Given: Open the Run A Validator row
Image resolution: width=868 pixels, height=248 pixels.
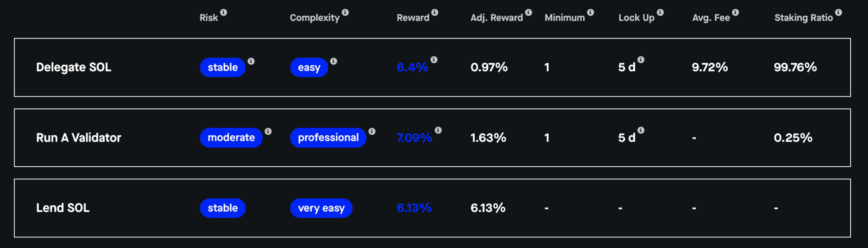Looking at the screenshot, I should coord(432,138).
